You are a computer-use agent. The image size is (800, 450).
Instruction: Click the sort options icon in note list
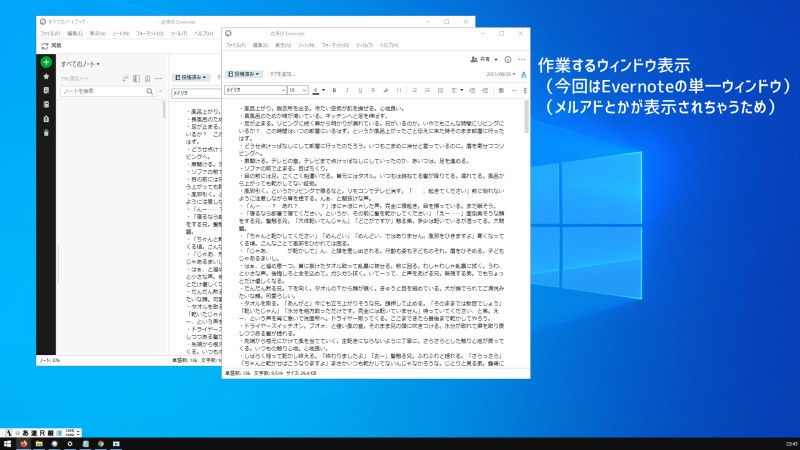[126, 79]
